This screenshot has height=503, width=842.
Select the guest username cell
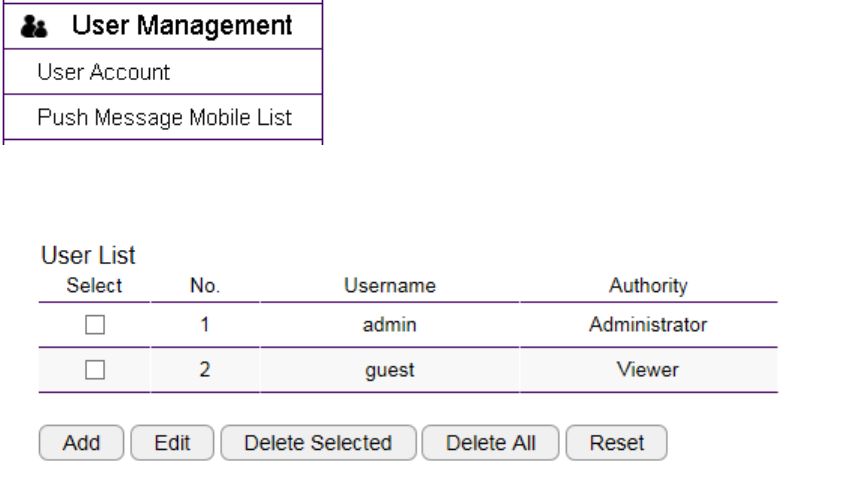coord(389,370)
